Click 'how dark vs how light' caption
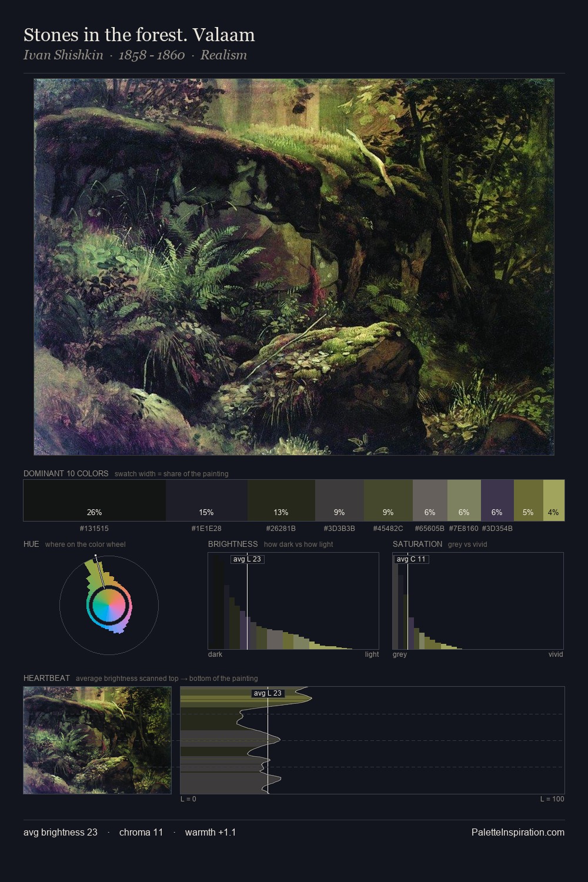The width and height of the screenshot is (588, 882). point(299,544)
